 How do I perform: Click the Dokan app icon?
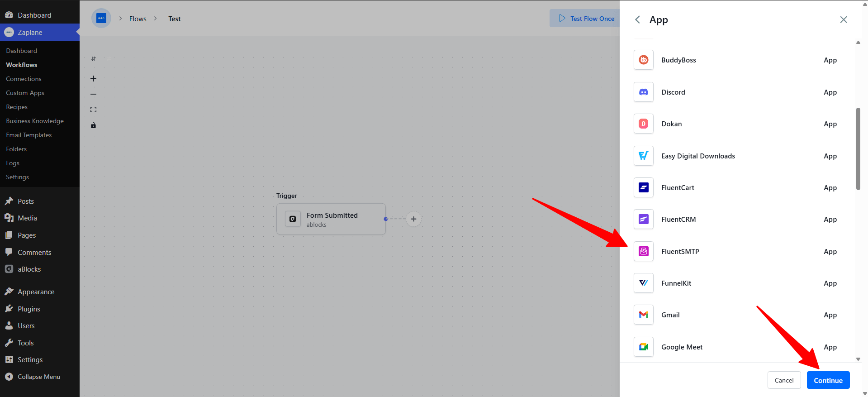point(643,124)
